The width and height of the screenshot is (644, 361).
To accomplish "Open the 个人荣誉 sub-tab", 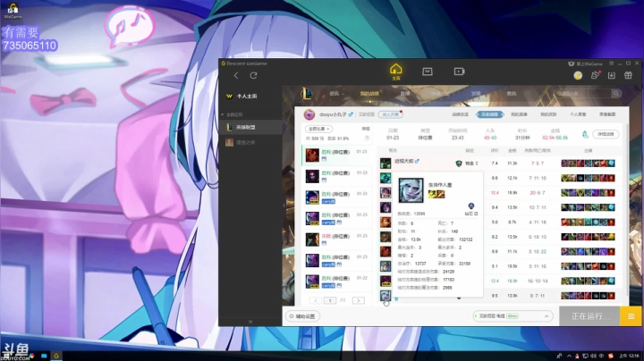I will 578,114.
